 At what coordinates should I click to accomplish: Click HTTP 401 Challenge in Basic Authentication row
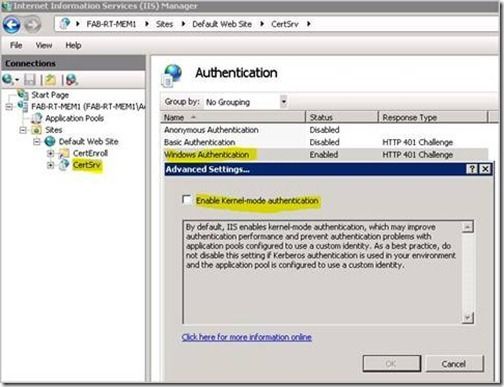point(417,142)
